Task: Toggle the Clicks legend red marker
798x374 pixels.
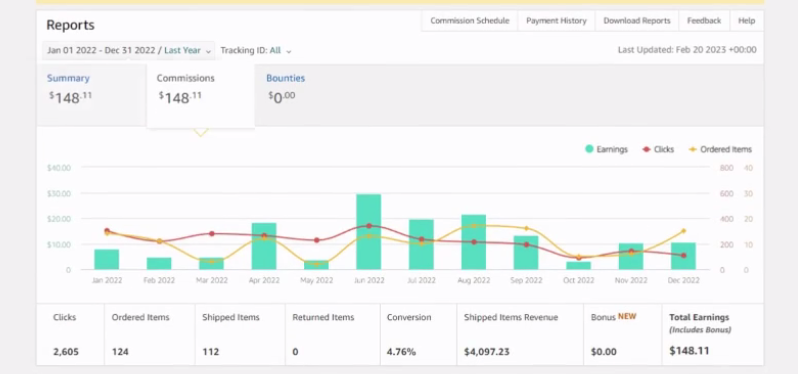Action: point(647,150)
